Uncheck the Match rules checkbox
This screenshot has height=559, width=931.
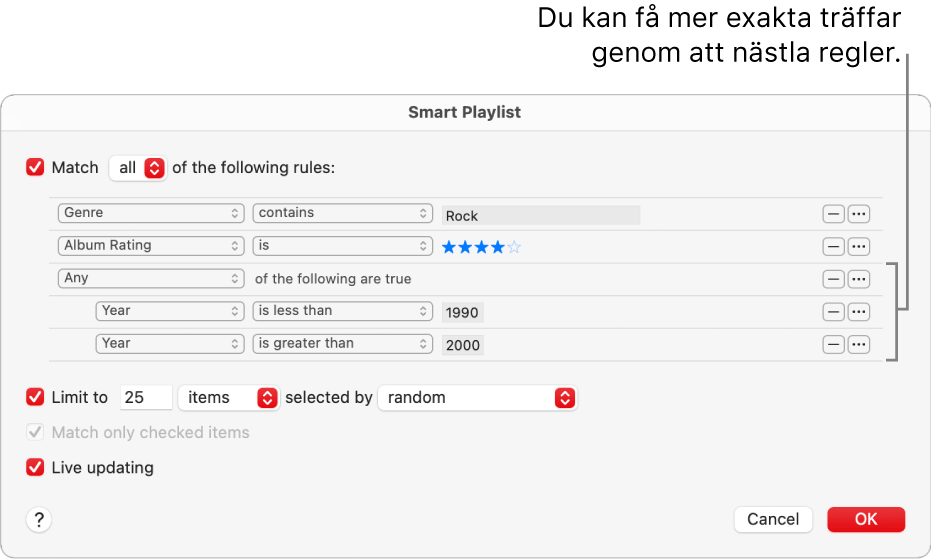(x=36, y=168)
